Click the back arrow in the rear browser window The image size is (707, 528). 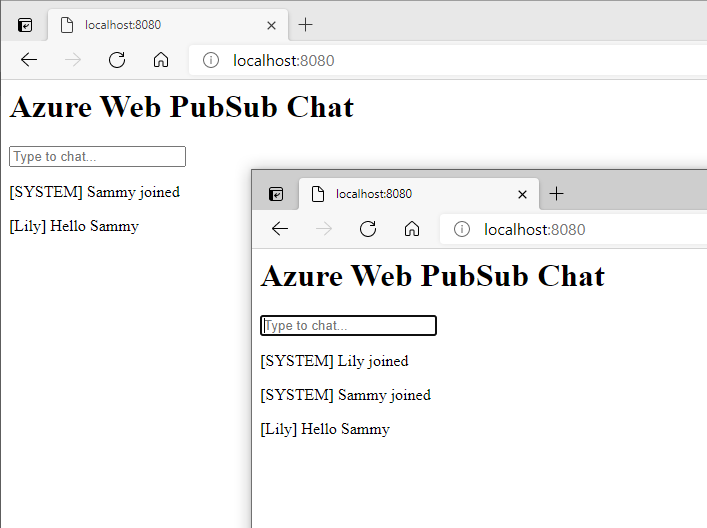[x=29, y=60]
